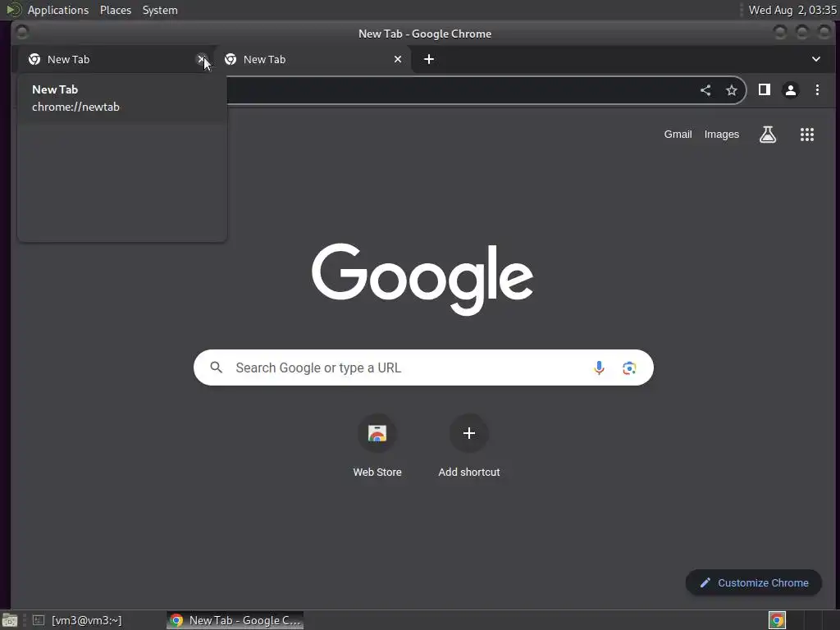Image resolution: width=840 pixels, height=630 pixels.
Task: Select New Tab - Google Chrome taskbar item
Action: (235, 620)
